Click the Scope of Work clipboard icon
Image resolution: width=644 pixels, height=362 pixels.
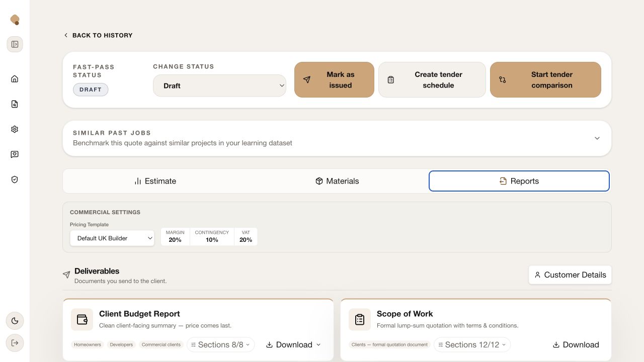[x=360, y=319]
